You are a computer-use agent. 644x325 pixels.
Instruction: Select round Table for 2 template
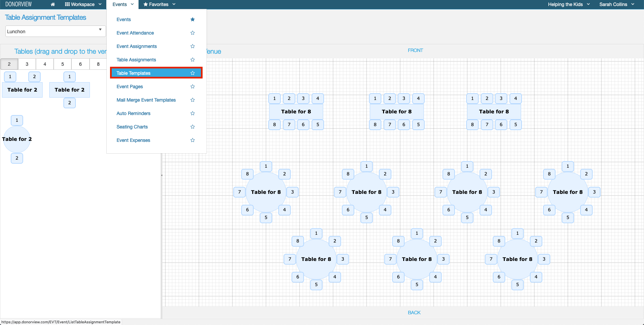point(17,139)
